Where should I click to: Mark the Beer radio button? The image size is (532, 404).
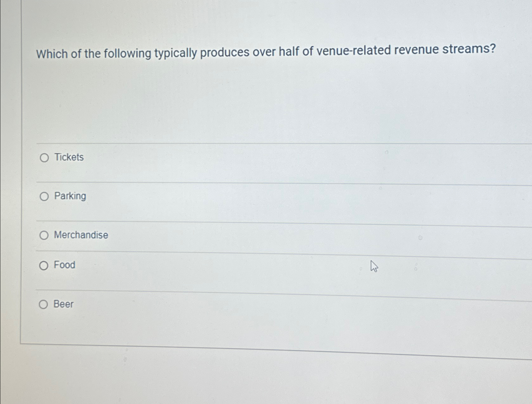(x=43, y=304)
